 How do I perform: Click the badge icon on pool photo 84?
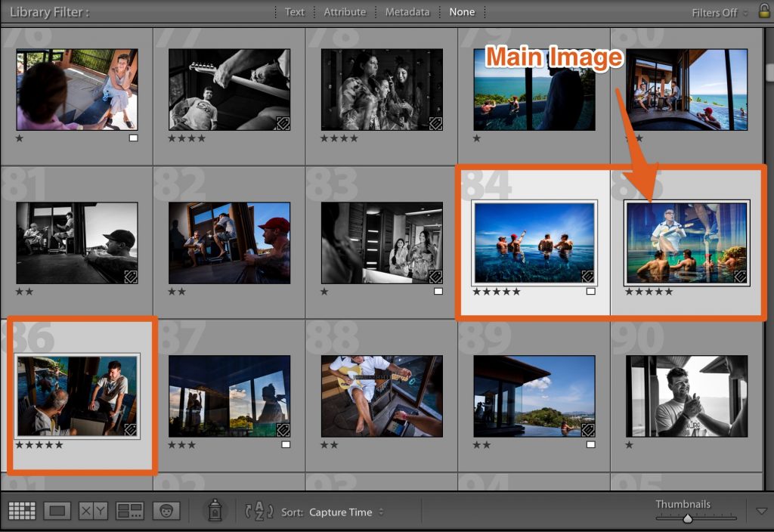pos(587,277)
